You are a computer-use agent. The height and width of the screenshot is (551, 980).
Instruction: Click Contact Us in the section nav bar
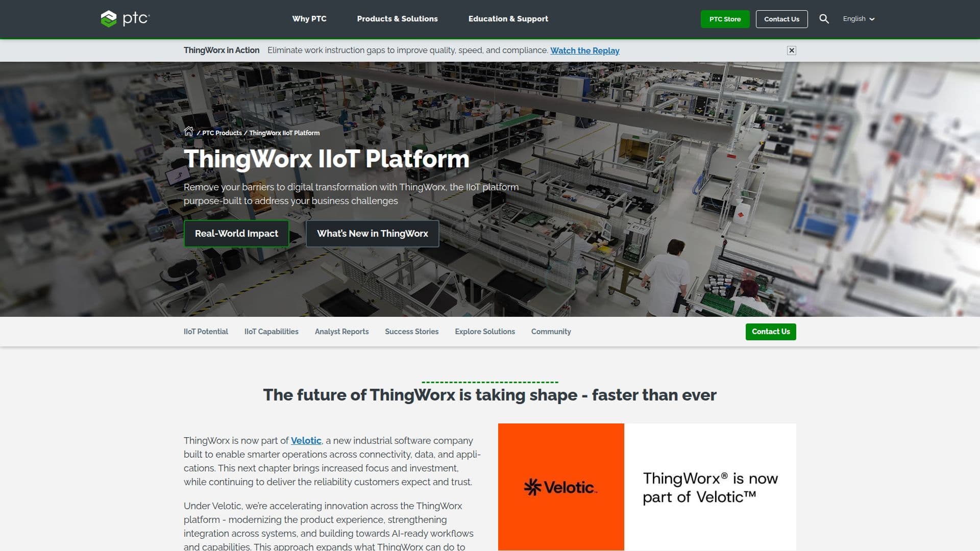click(771, 332)
